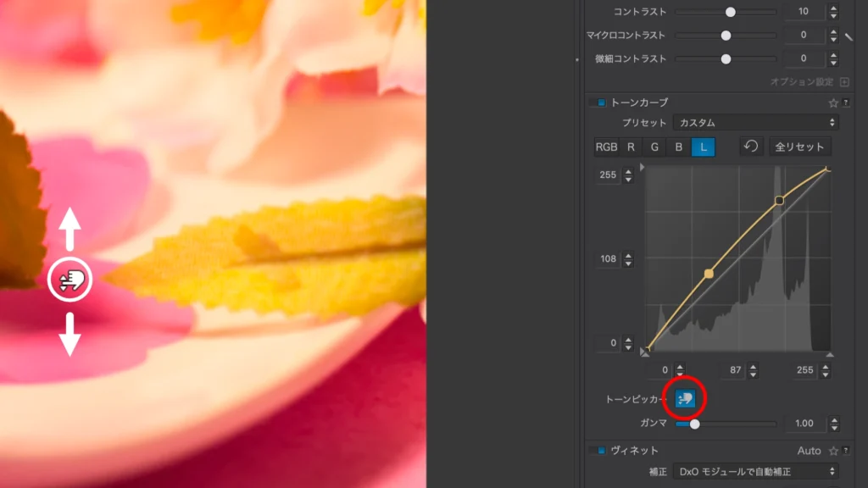Click the microcontrast magic wand icon
This screenshot has width=868, height=488.
point(849,36)
